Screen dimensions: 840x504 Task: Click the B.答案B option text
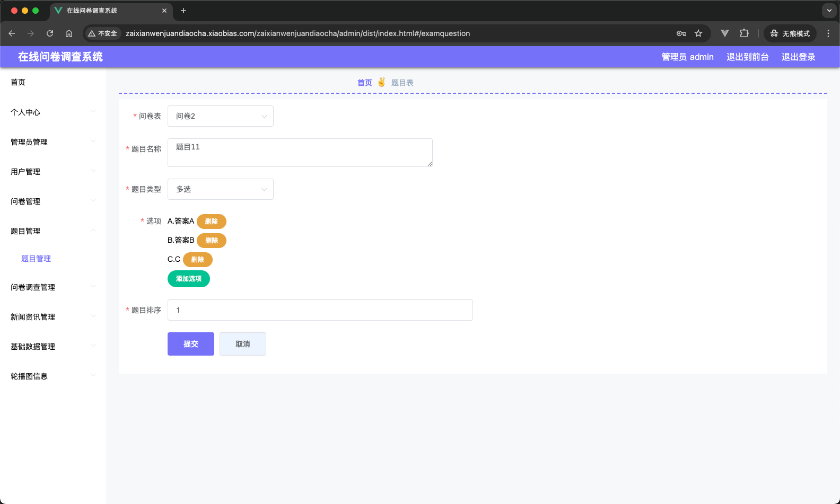click(x=181, y=240)
